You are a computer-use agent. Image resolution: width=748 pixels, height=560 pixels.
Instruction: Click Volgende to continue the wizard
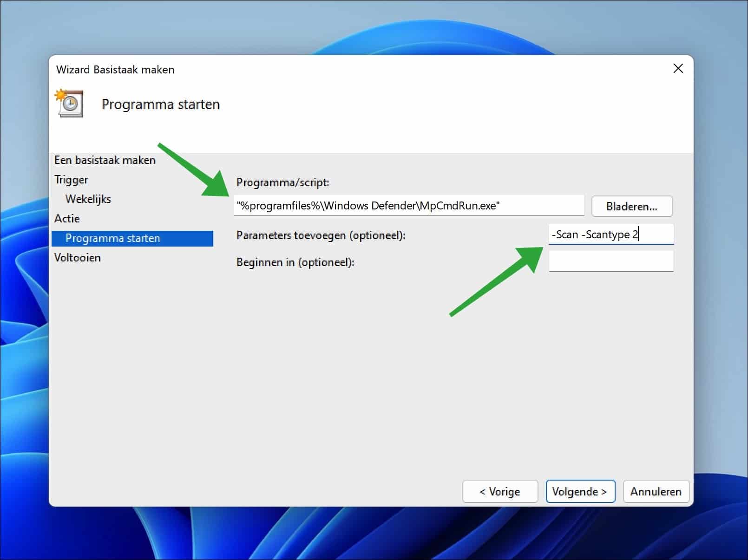click(x=580, y=491)
